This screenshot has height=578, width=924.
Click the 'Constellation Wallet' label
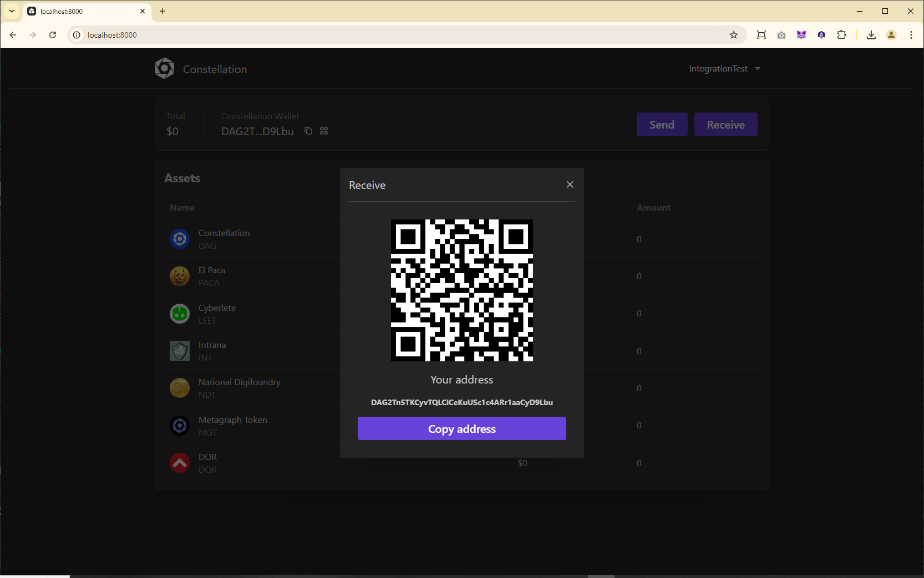(x=260, y=116)
